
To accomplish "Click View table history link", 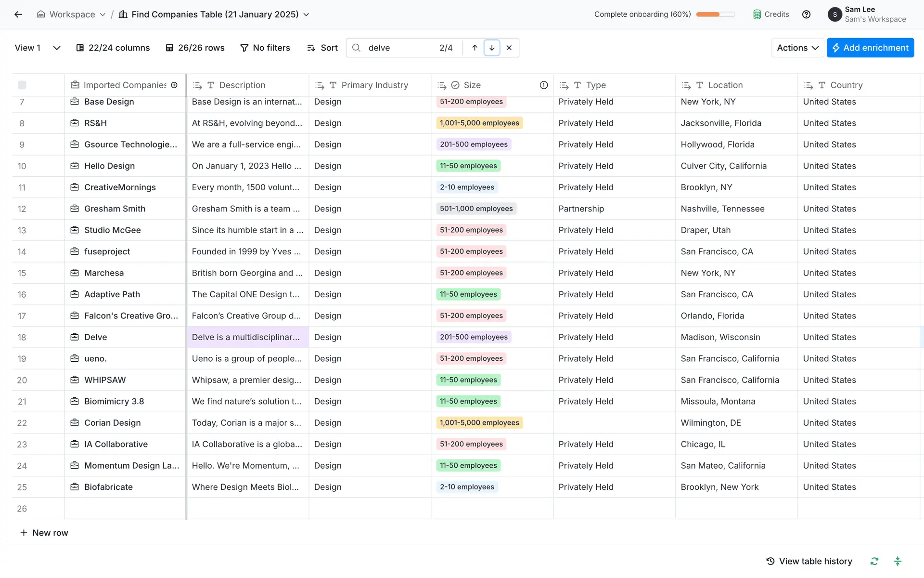I will pyautogui.click(x=809, y=561).
